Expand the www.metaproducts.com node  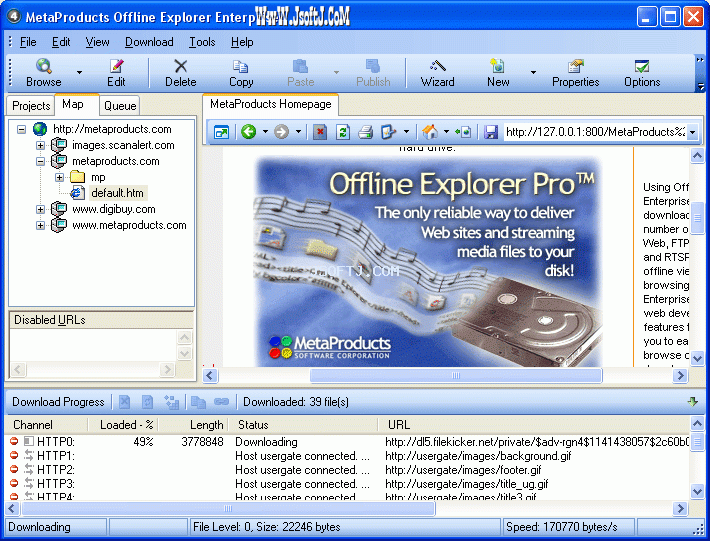40,225
